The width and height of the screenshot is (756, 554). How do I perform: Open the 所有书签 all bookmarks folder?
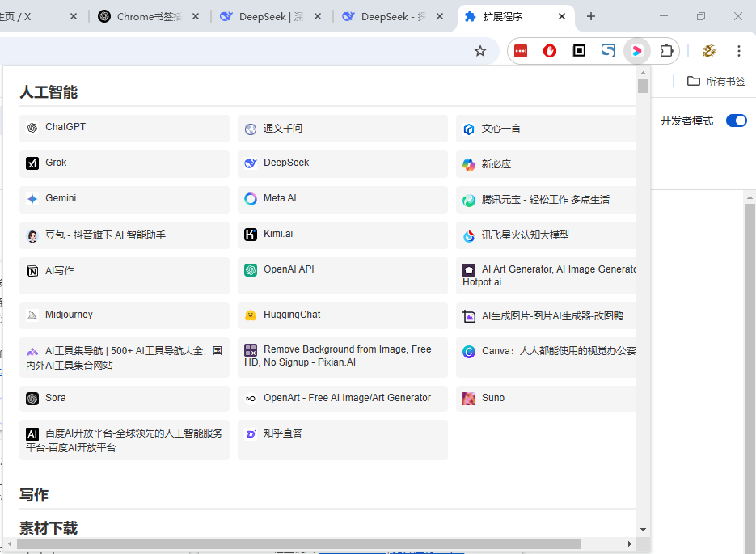point(716,81)
